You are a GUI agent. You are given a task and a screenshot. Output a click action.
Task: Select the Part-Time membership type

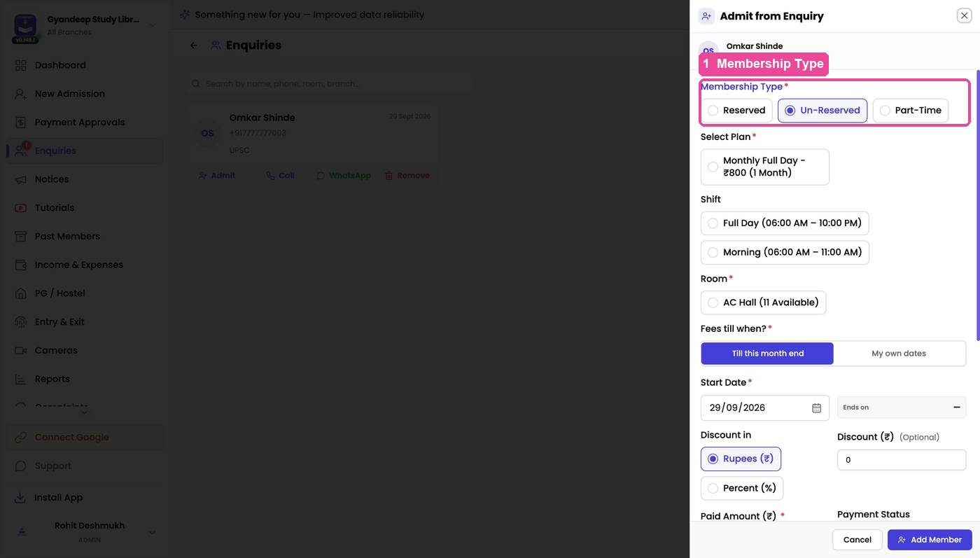click(x=911, y=111)
